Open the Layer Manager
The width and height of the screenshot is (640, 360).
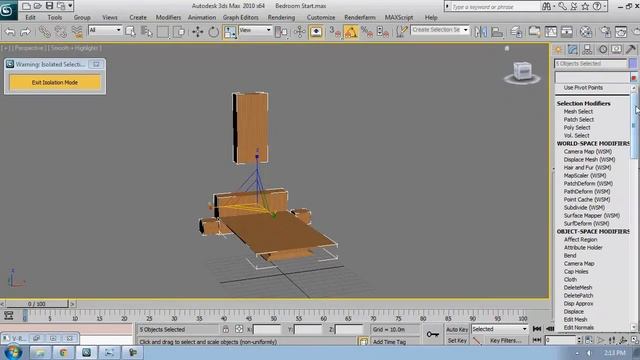516,31
